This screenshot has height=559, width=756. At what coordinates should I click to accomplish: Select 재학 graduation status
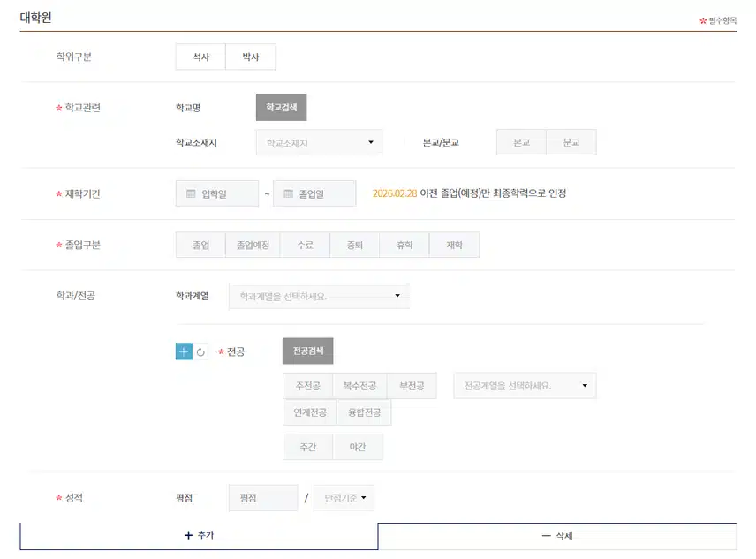(x=454, y=245)
